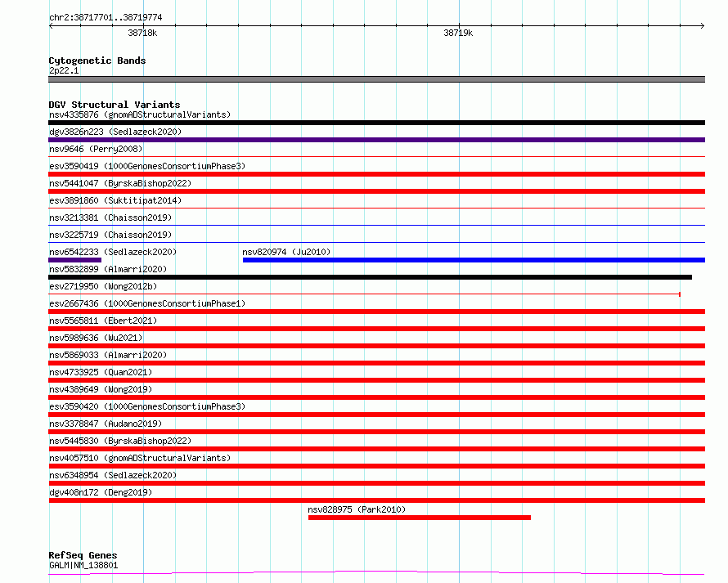
Task: Open nsv4057510 gnomADStructuralVariants label
Action: click(x=140, y=458)
